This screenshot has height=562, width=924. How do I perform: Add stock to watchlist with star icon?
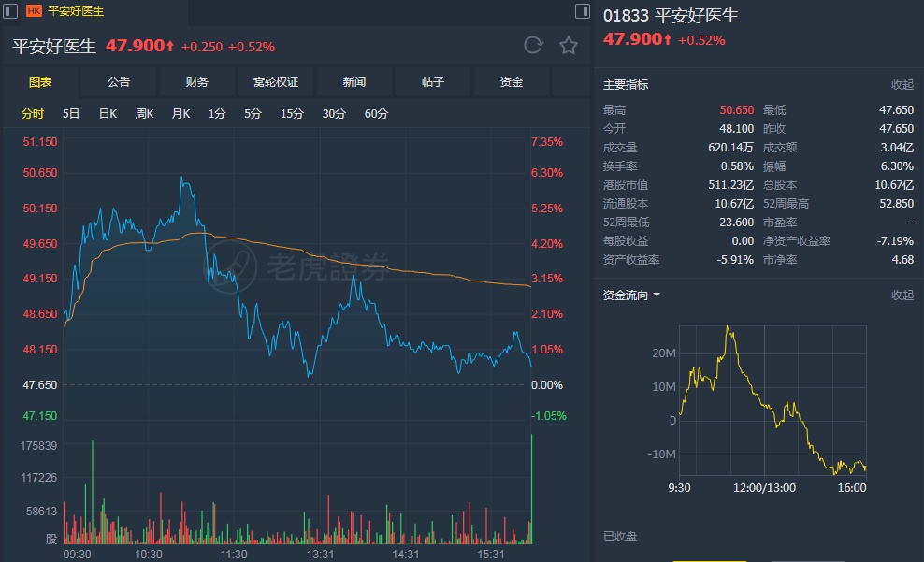[x=569, y=46]
